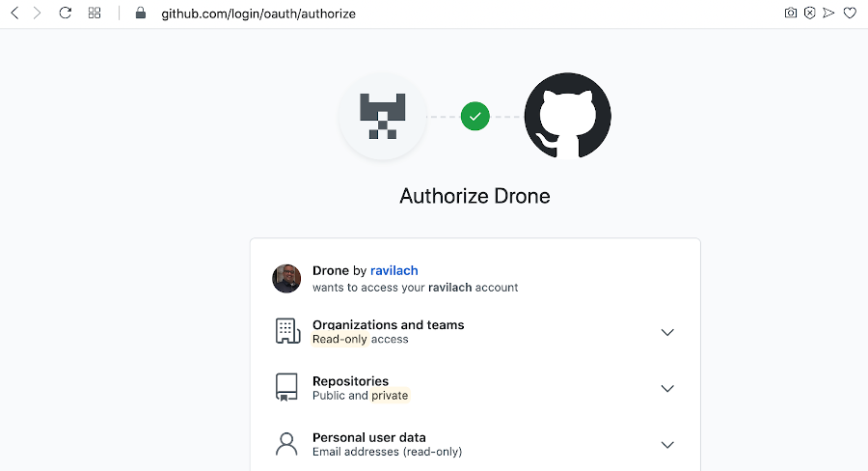
Task: Open the ravilach developer profile link
Action: 394,270
